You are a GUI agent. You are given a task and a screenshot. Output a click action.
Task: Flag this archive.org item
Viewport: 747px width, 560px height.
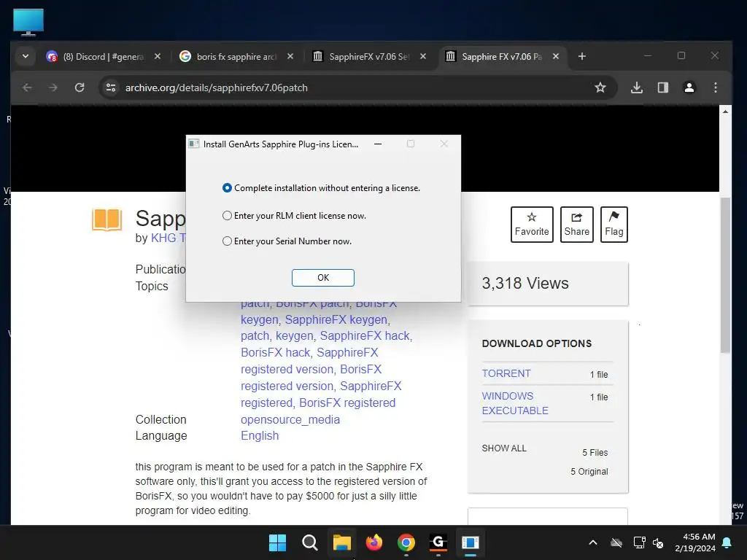614,225
